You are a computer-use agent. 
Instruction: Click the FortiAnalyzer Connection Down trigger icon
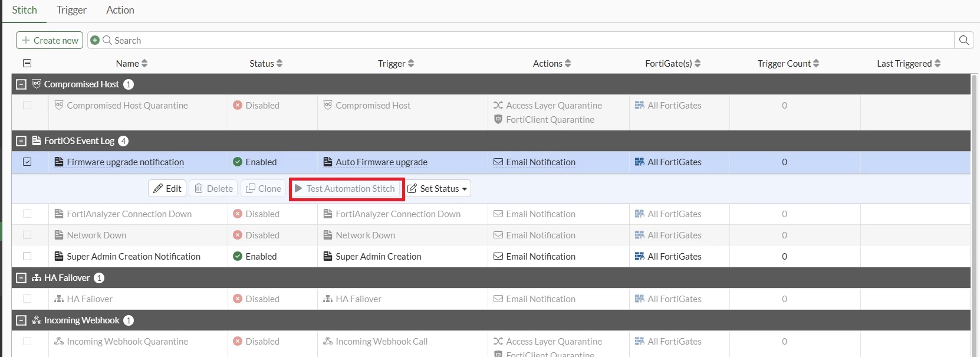click(328, 214)
